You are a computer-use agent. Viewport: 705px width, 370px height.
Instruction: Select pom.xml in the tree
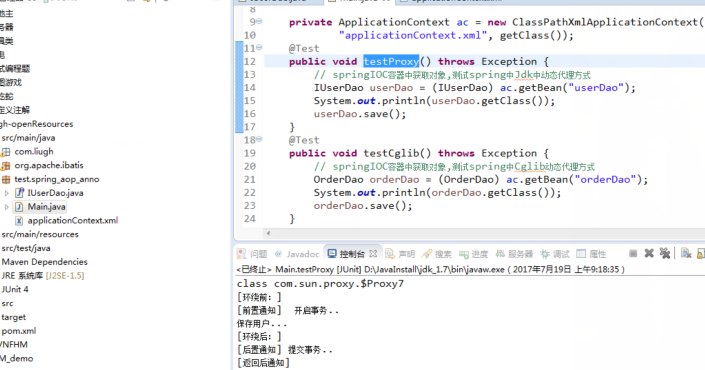click(x=18, y=331)
